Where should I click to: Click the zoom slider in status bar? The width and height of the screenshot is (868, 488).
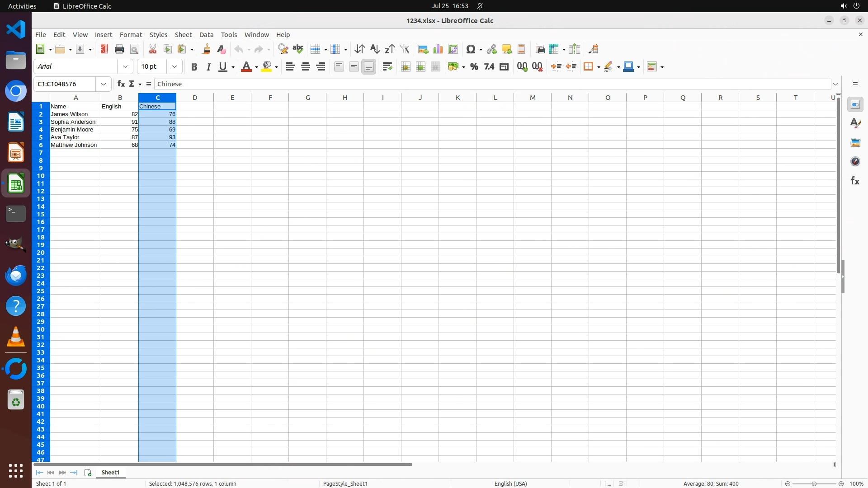(x=814, y=483)
